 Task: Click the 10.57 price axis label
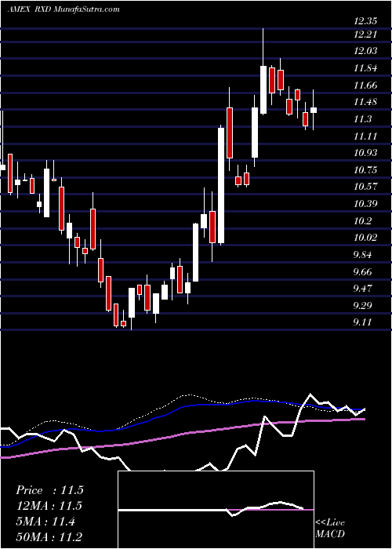[x=365, y=187]
